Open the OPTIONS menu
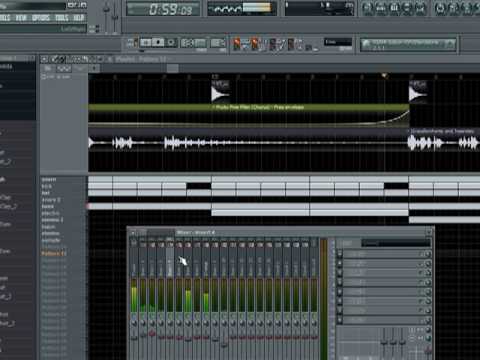The height and width of the screenshot is (360, 480). point(41,18)
